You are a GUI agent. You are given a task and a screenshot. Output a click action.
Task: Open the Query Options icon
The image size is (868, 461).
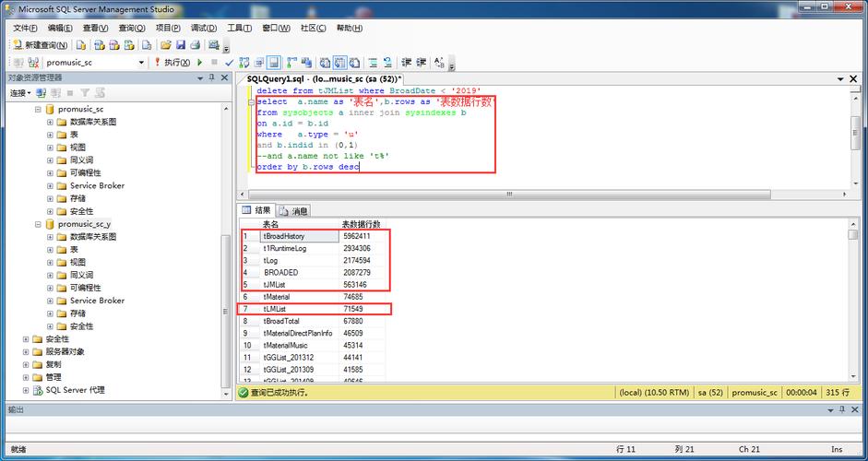(259, 63)
